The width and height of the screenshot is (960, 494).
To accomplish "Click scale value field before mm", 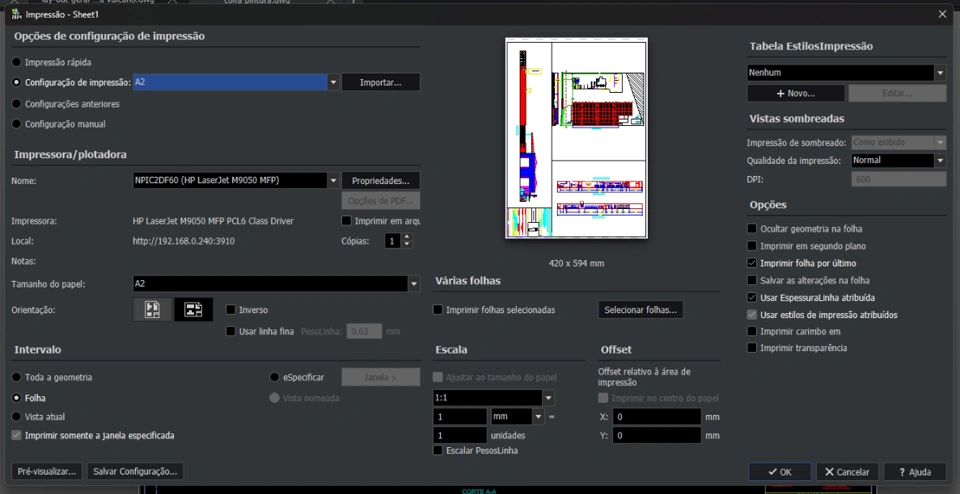I will 459,417.
